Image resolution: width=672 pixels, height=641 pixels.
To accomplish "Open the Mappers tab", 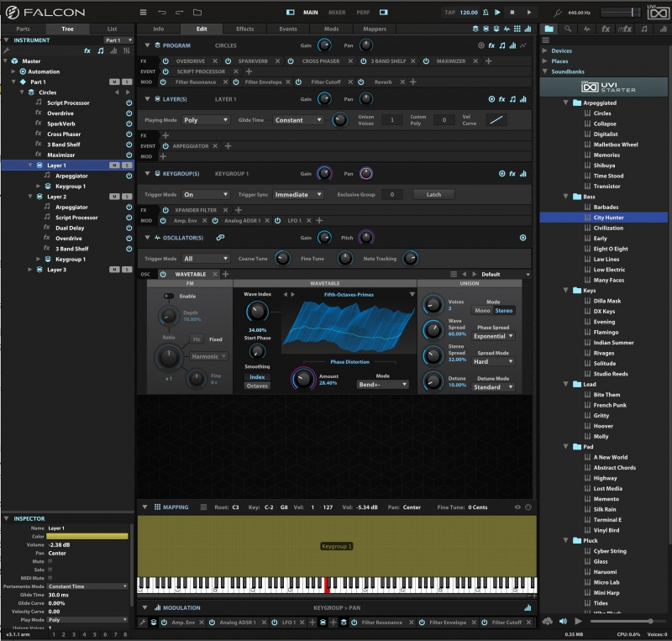I will [x=375, y=29].
